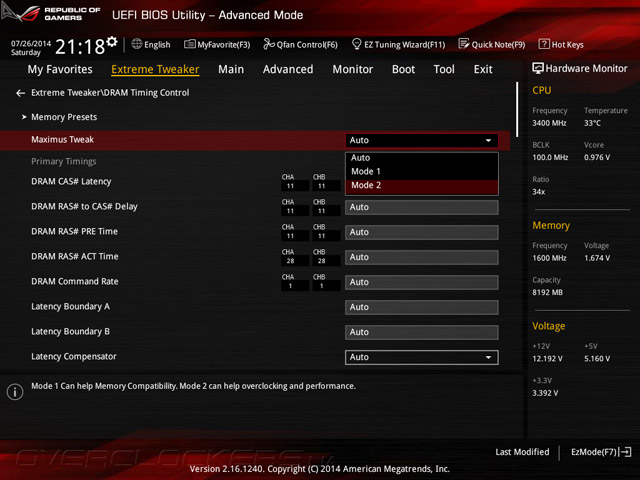Viewport: 640px width, 480px height.
Task: Open the My Favorites tab
Action: pos(60,69)
